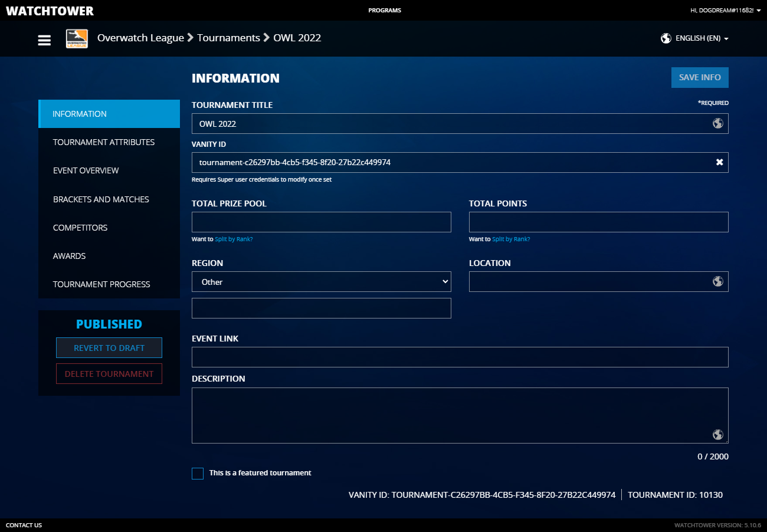
Task: Focus the custom region text field below Region
Action: point(322,308)
